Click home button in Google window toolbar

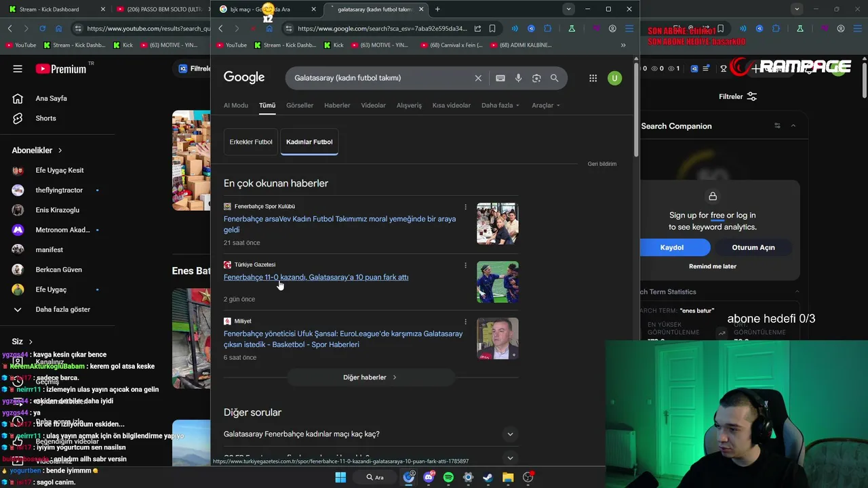[269, 28]
